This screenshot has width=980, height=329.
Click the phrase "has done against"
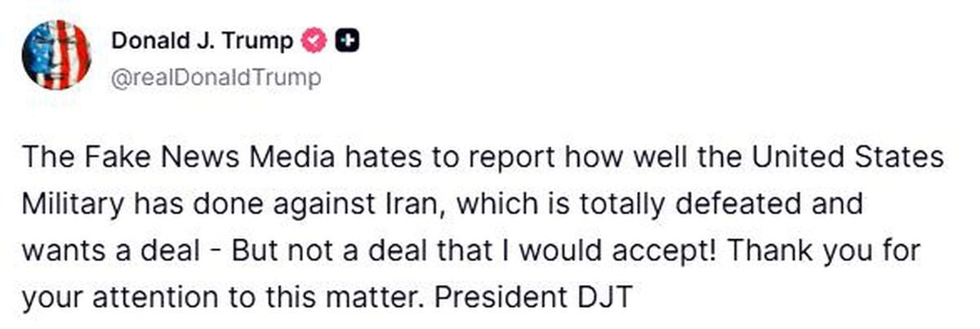[x=265, y=204]
